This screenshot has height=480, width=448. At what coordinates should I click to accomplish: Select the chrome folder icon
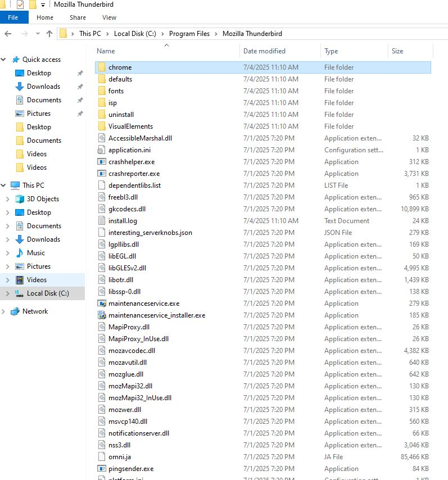[102, 67]
